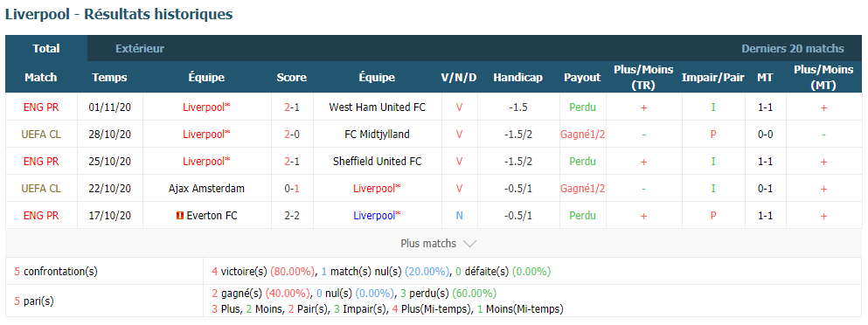Click Liverpool* in the Ajax Amsterdam row
This screenshot has height=325, width=868.
[x=377, y=188]
